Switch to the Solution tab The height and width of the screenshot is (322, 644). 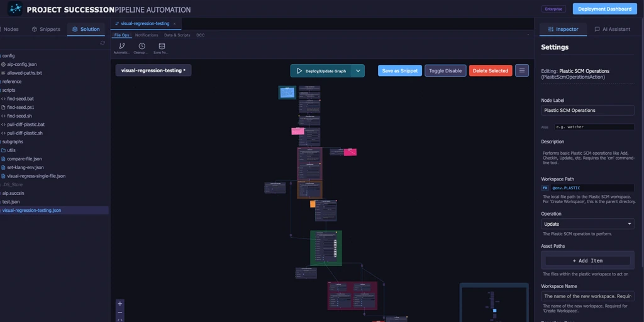point(86,29)
